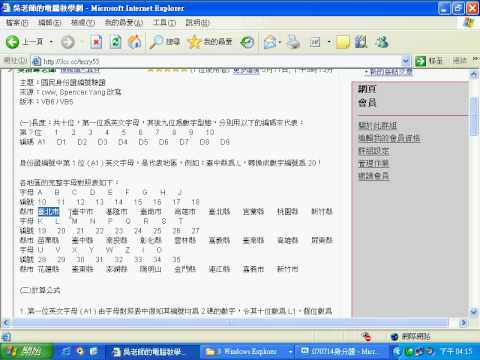480x360 pixels.
Task: Click the 版本：VB6 / VB5 line
Action: coord(46,102)
